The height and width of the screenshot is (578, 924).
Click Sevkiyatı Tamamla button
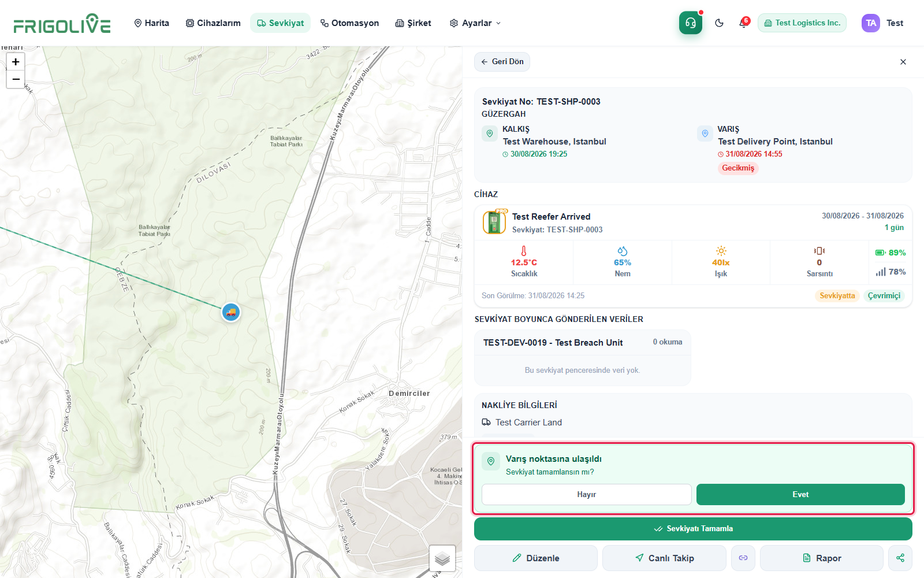693,529
